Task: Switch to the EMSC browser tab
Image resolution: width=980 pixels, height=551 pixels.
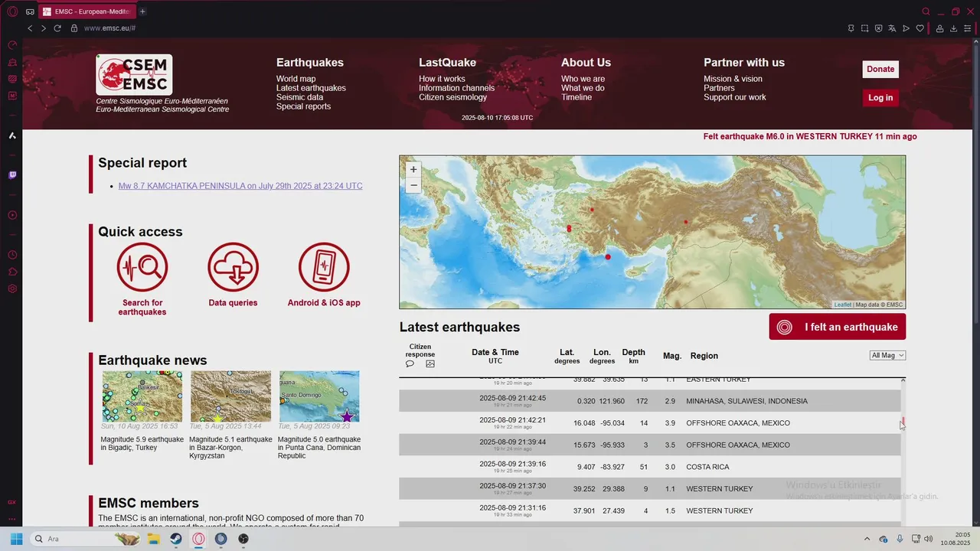Action: tap(87, 11)
